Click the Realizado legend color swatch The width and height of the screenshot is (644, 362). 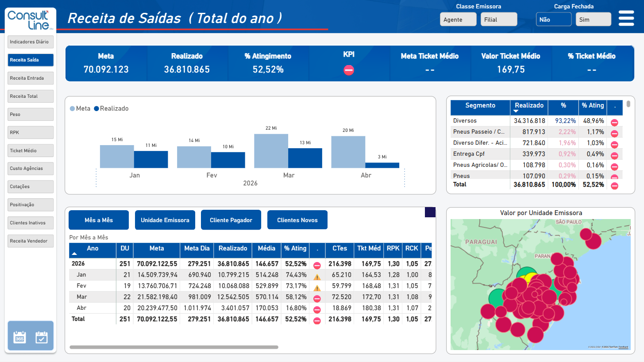tap(96, 108)
